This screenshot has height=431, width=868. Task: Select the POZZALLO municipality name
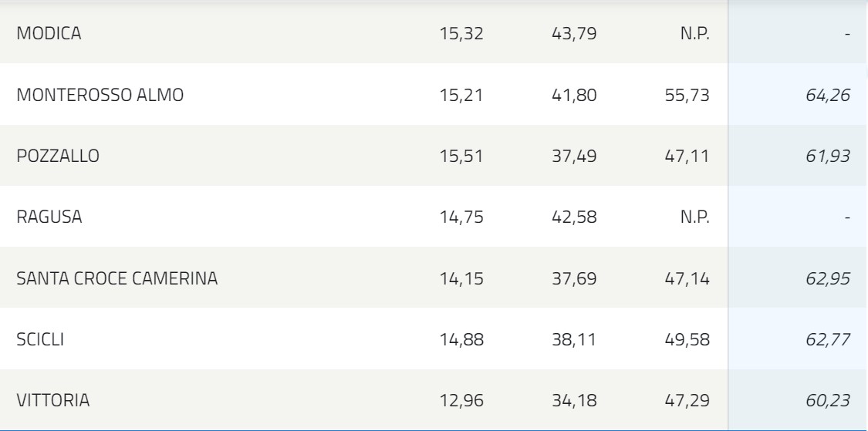pyautogui.click(x=58, y=156)
